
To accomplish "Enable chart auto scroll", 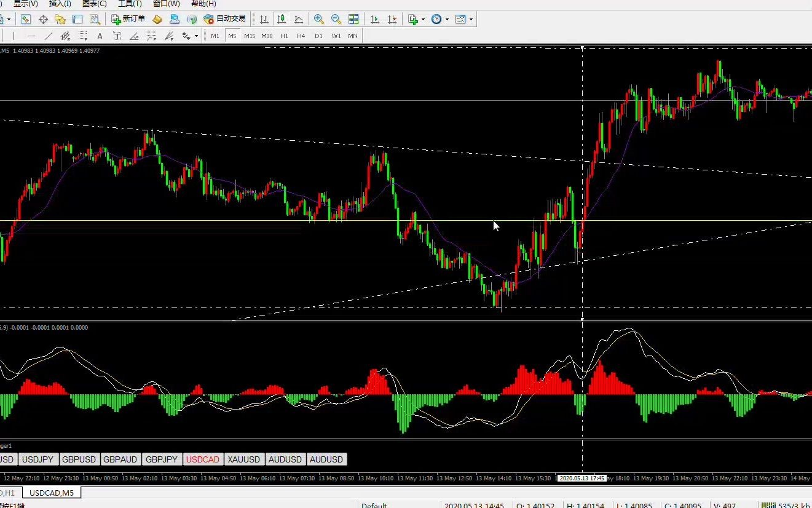I will 375,19.
